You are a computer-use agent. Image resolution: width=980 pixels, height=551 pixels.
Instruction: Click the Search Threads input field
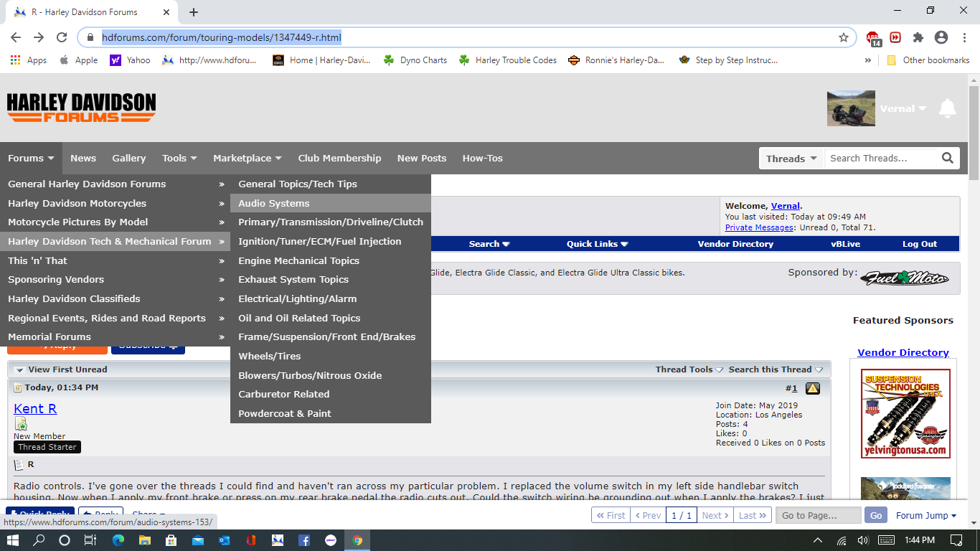tap(881, 158)
